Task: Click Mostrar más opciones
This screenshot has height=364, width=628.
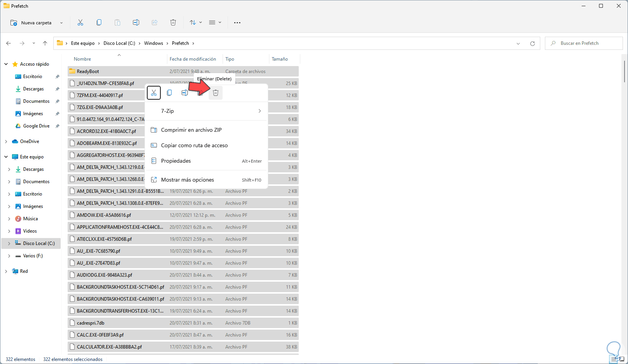Action: pyautogui.click(x=206, y=180)
